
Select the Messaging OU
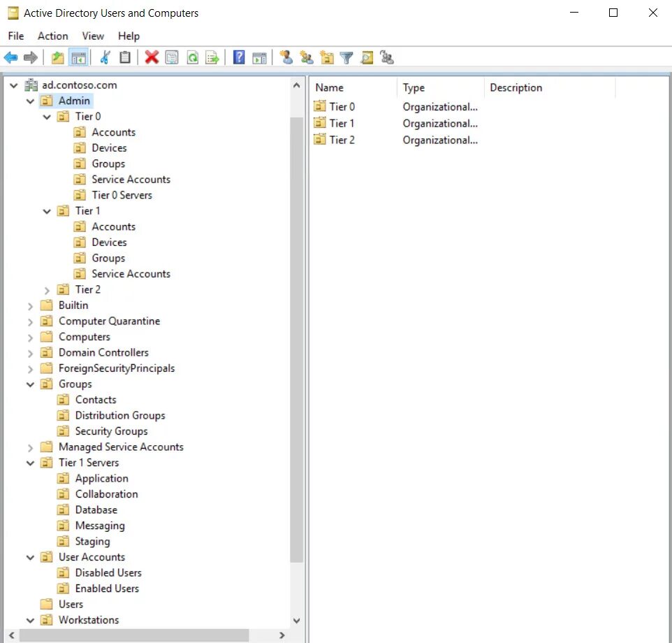click(x=100, y=526)
